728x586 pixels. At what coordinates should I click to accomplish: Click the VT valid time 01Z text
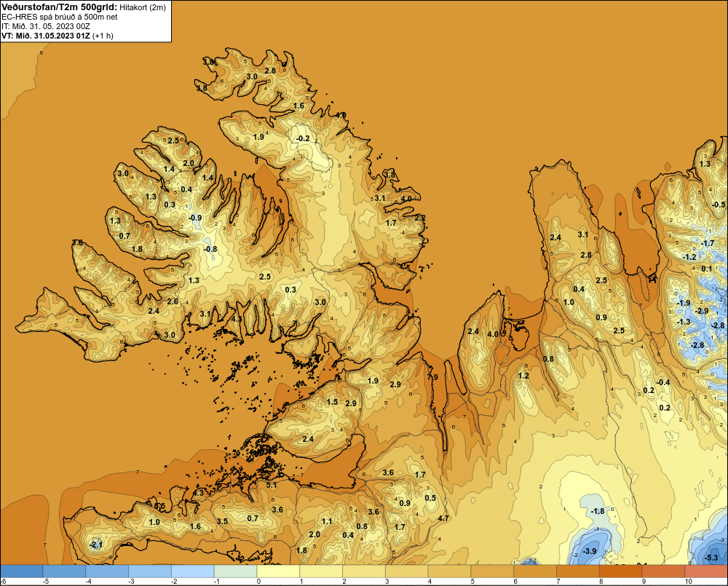(45, 36)
